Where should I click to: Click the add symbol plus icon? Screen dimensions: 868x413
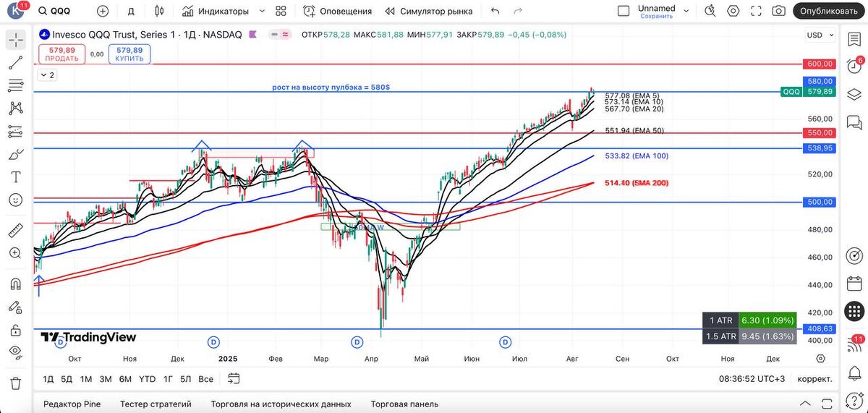103,11
